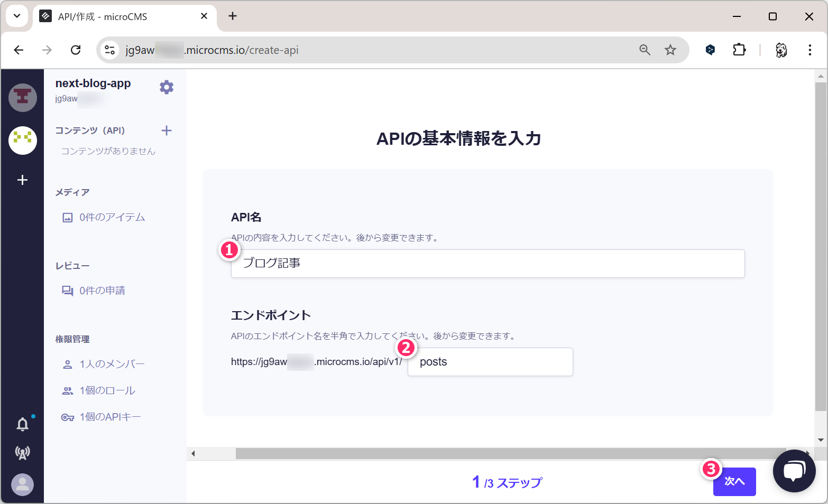Open 0件のアイテム media page
828x504 pixels.
pos(112,217)
